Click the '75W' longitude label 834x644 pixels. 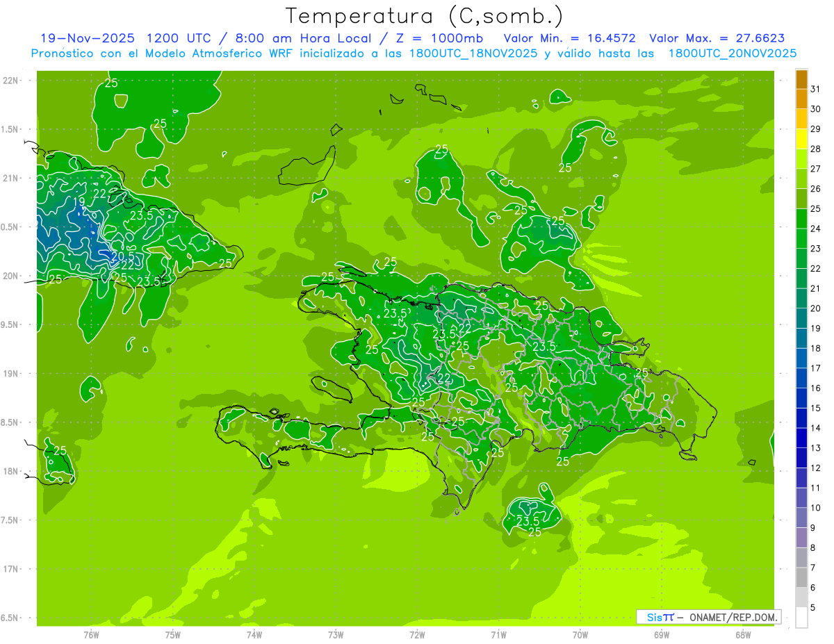(173, 634)
